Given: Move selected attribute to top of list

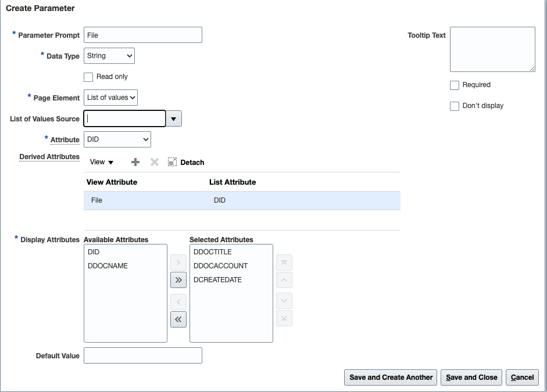Looking at the screenshot, I should pyautogui.click(x=284, y=262).
